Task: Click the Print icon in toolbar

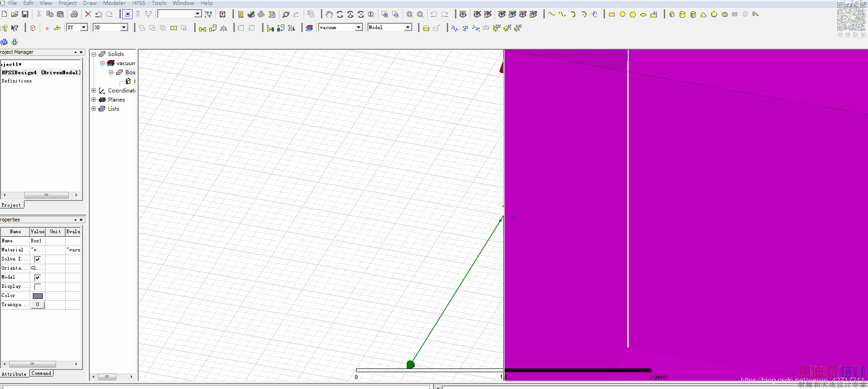Action: (74, 15)
